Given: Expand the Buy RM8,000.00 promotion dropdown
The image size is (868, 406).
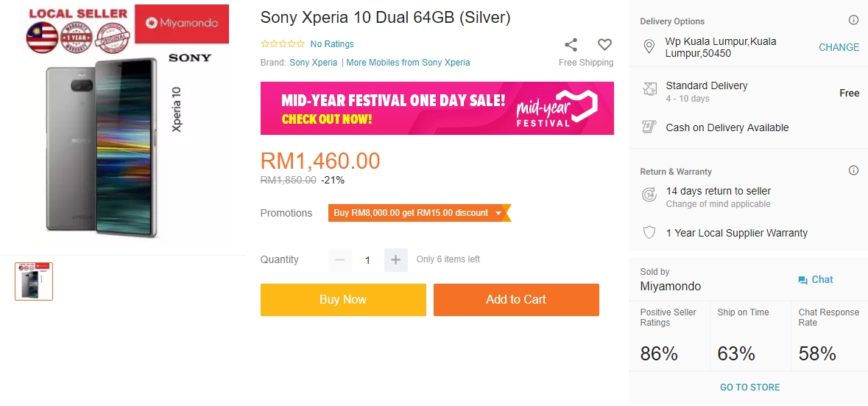Looking at the screenshot, I should click(498, 213).
